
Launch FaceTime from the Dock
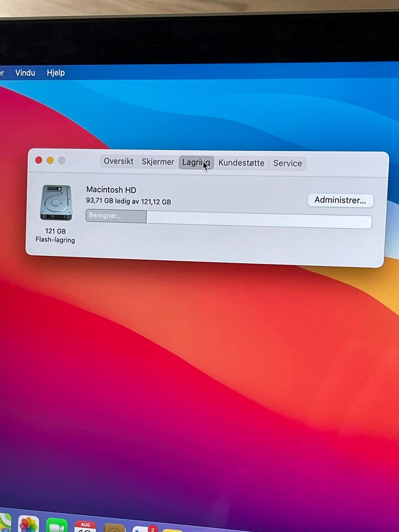(x=57, y=525)
